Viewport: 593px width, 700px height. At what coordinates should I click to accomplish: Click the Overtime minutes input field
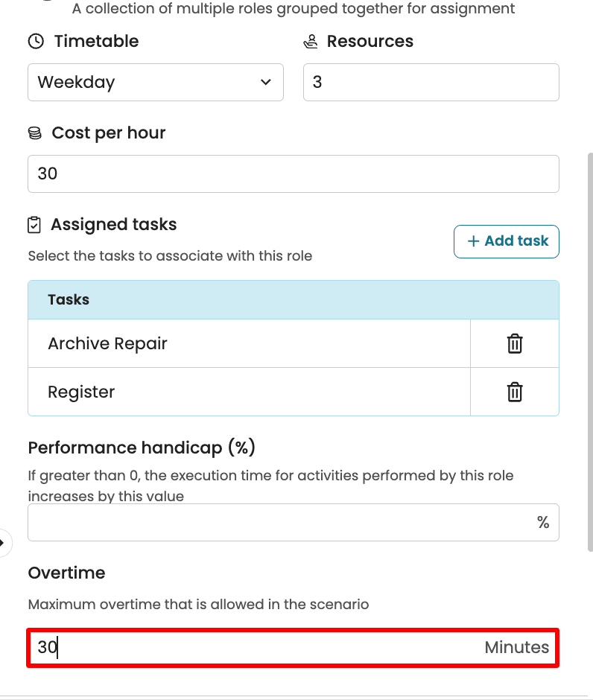pyautogui.click(x=253, y=648)
